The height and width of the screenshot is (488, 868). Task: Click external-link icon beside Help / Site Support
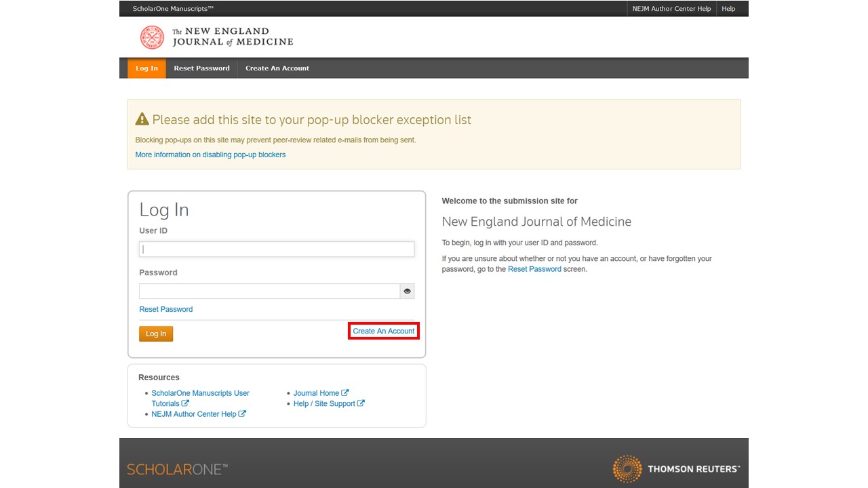[x=361, y=403]
